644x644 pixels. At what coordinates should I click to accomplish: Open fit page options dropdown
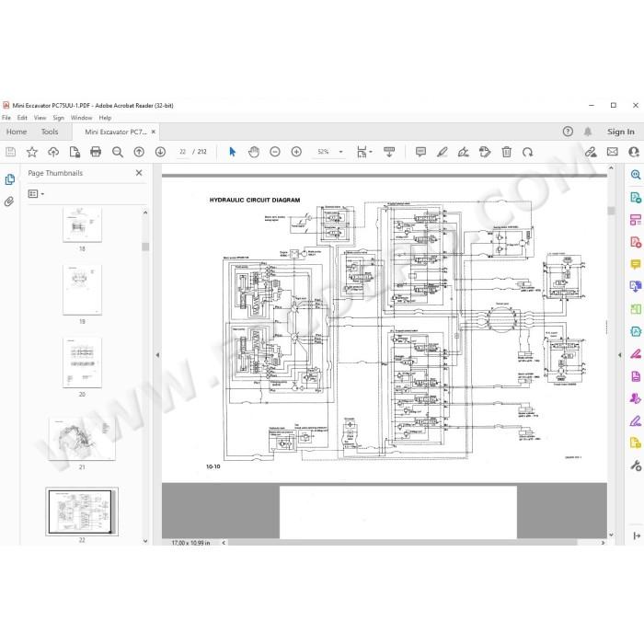pos(371,152)
